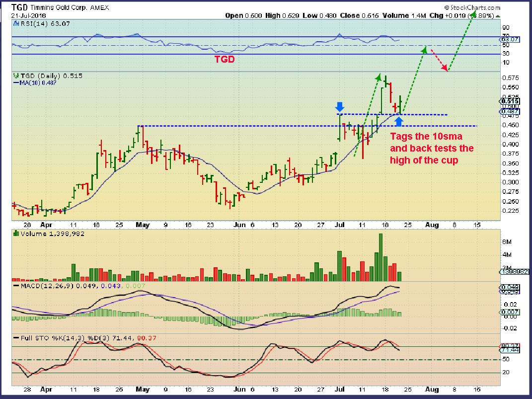
Task: Click the Low 0.480 value
Action: 319,15
